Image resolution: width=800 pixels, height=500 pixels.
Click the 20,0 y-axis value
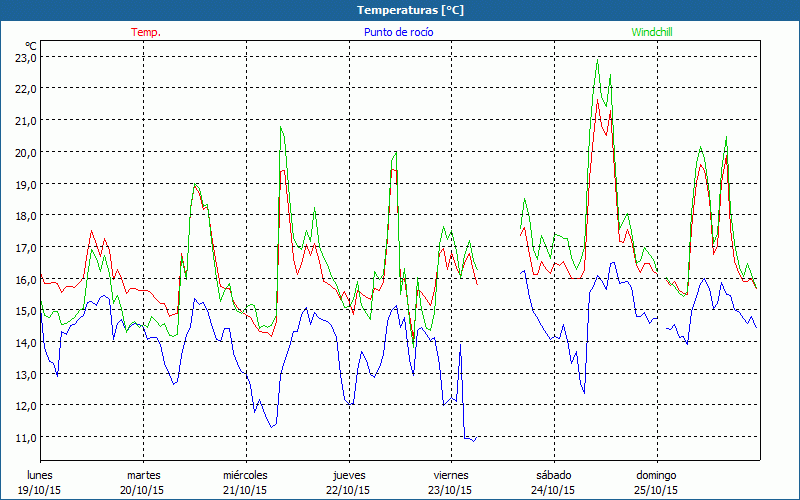tap(25, 152)
